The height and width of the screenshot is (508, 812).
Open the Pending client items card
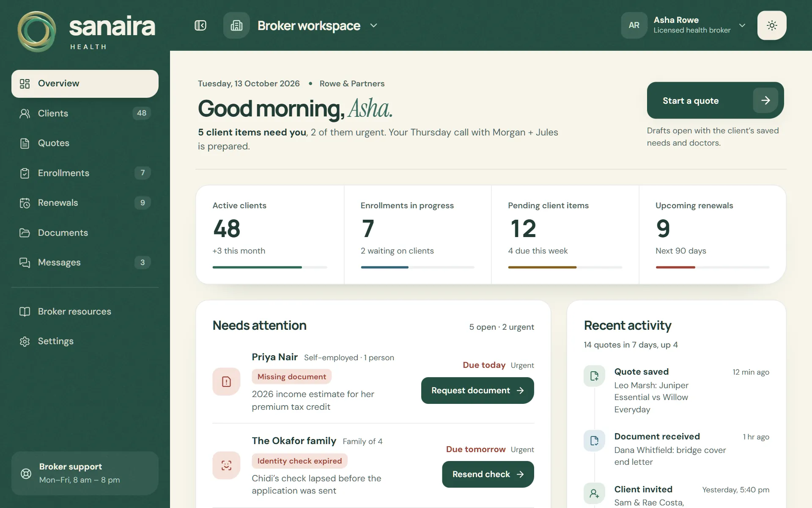click(x=565, y=235)
